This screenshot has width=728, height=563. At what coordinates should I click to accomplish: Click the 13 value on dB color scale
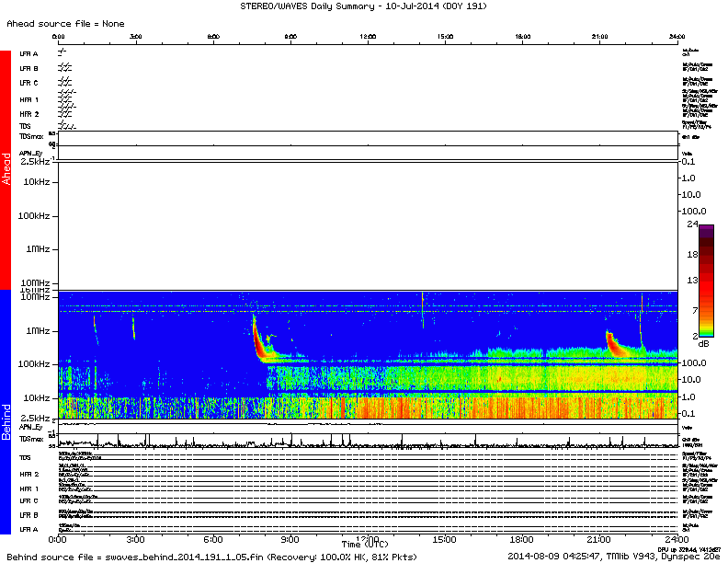692,280
